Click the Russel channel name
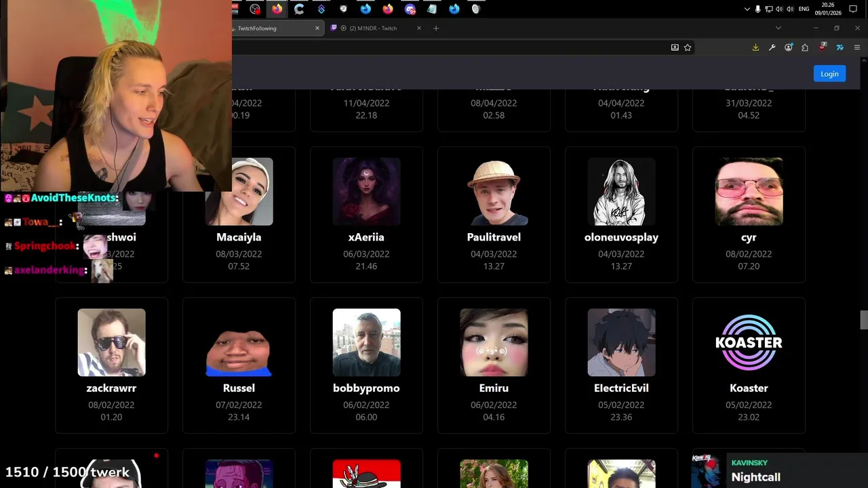The width and height of the screenshot is (868, 488). point(239,388)
